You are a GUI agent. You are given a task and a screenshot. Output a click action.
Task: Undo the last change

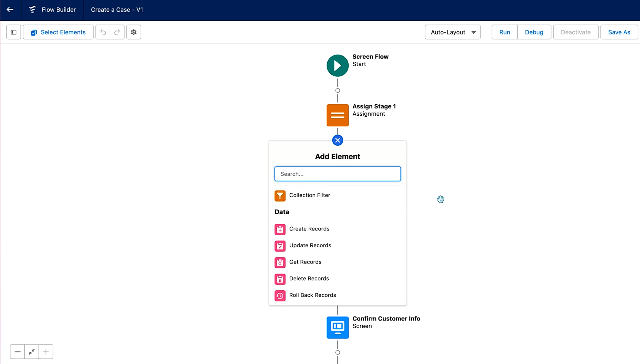103,32
